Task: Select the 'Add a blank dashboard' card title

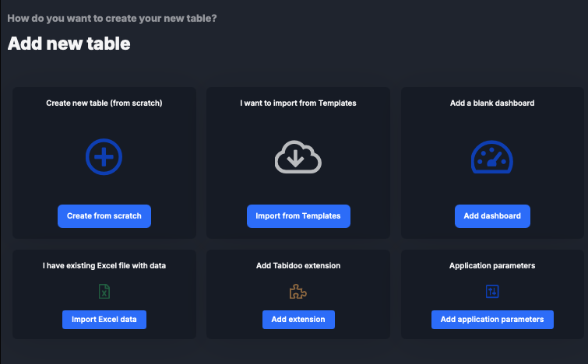Action: [x=492, y=103]
